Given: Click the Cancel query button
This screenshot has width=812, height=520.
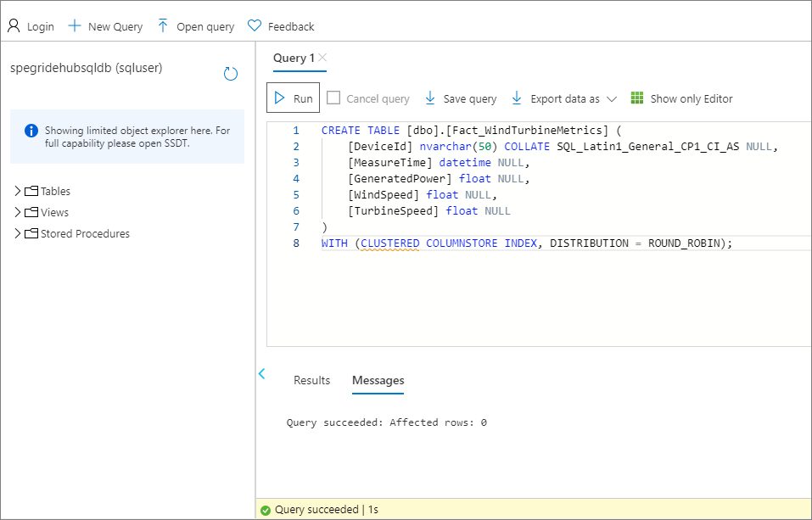Looking at the screenshot, I should (x=368, y=98).
